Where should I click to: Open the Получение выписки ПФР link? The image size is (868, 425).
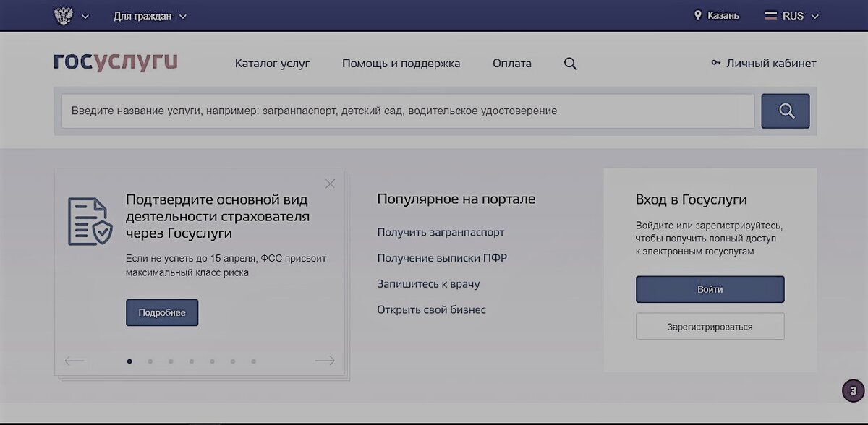[442, 258]
